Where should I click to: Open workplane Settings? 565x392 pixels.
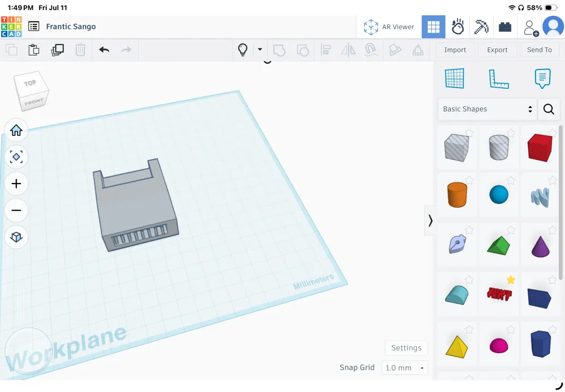(x=406, y=348)
